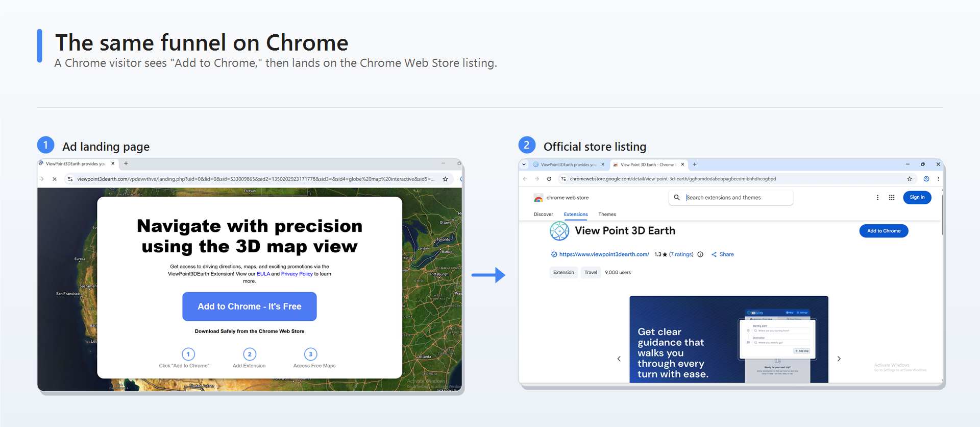Image resolution: width=980 pixels, height=427 pixels.
Task: Focus 'Search extensions and themes' field
Action: tap(731, 198)
